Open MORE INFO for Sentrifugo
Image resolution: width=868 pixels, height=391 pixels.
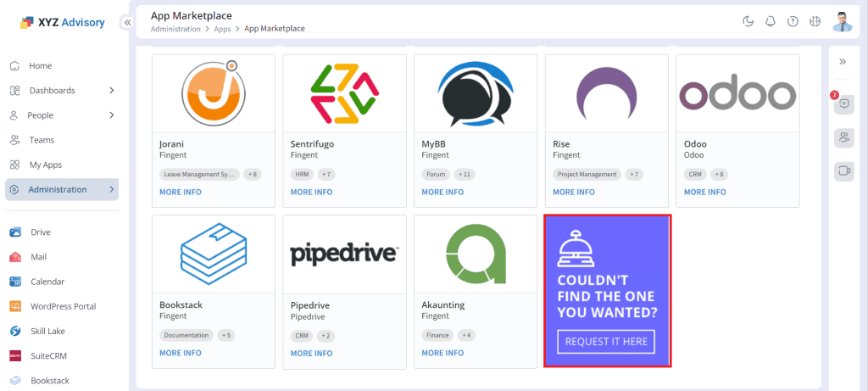pos(312,193)
